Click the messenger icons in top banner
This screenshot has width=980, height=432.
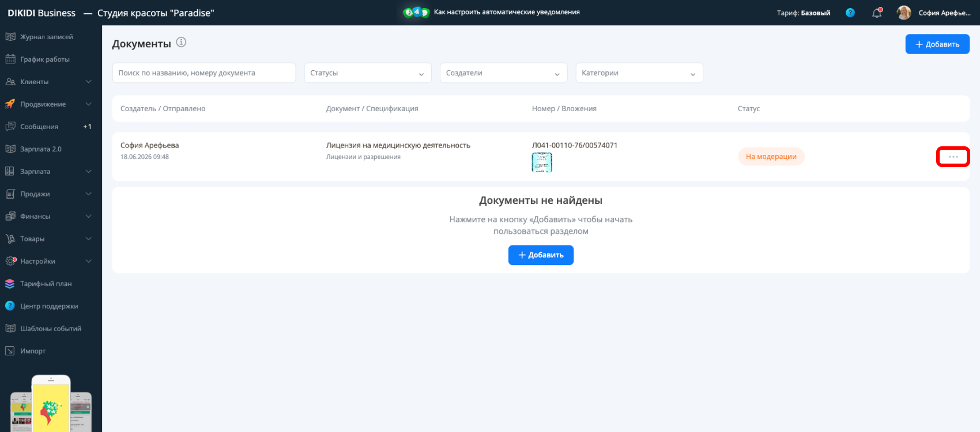(x=416, y=12)
